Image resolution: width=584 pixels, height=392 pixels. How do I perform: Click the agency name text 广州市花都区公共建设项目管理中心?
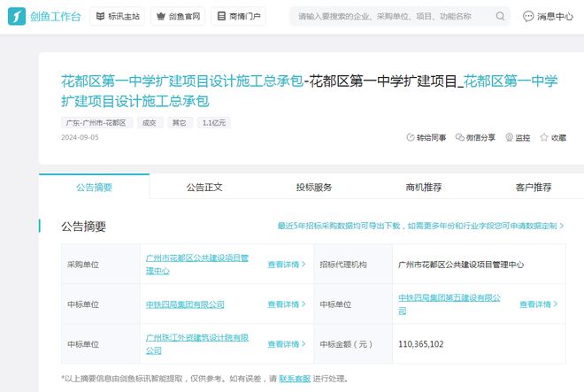click(x=461, y=265)
